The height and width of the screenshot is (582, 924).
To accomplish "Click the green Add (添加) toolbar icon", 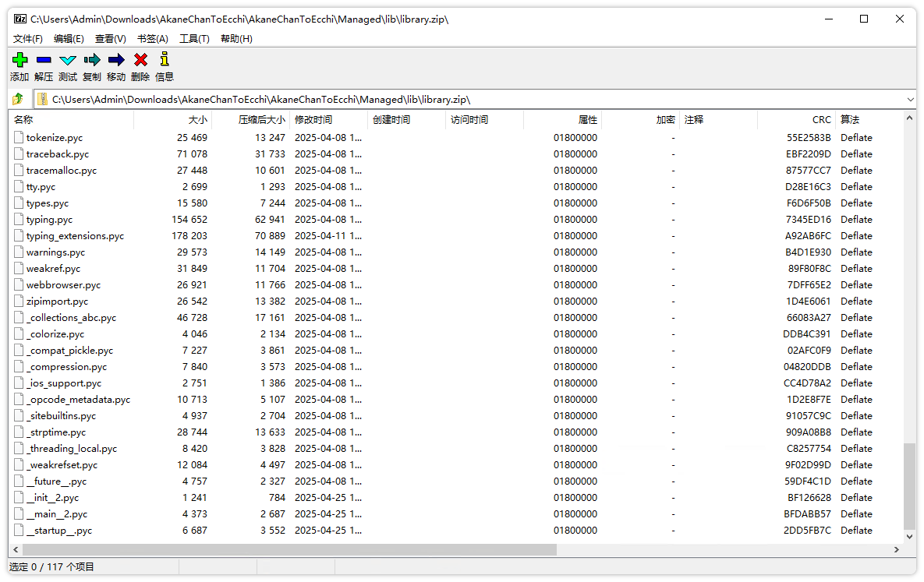I will coord(19,60).
